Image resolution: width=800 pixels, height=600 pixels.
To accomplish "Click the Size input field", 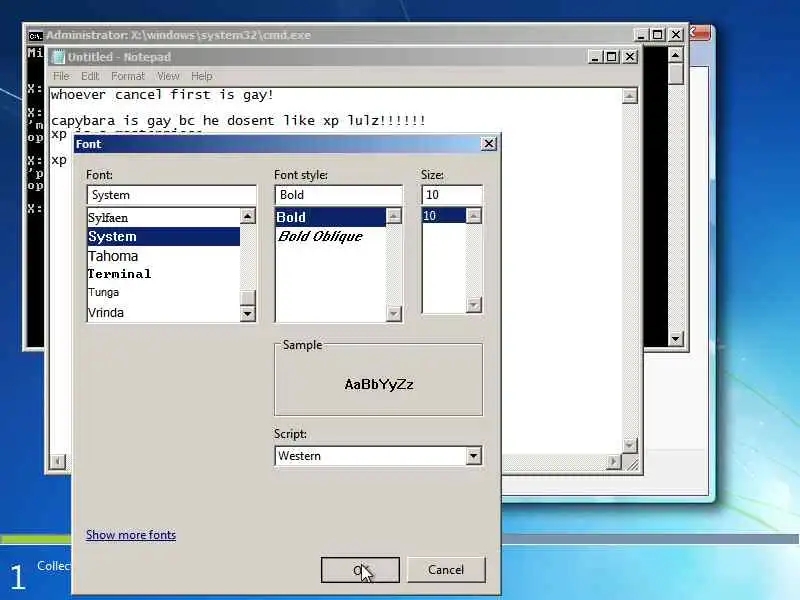I will (x=452, y=195).
